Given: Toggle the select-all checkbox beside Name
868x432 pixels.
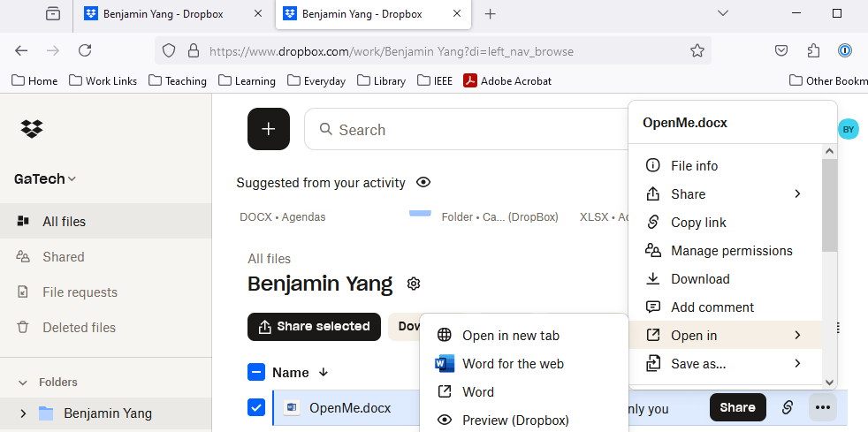Looking at the screenshot, I should 256,372.
